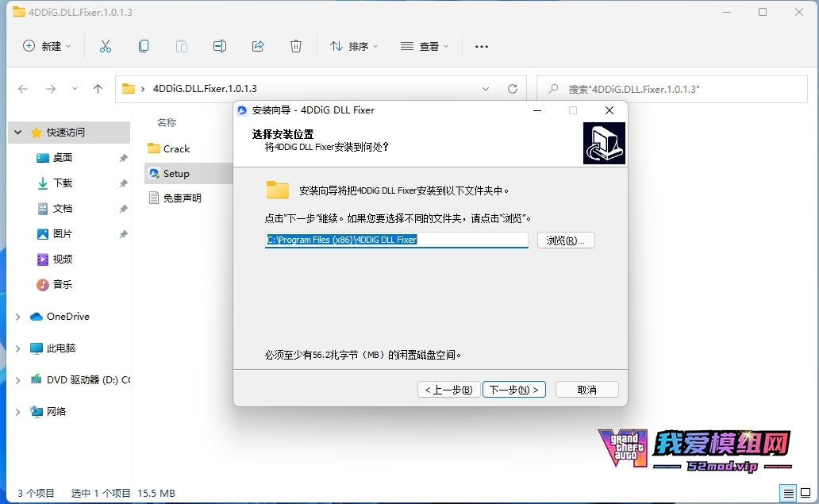Click the 视频 videos icon in the sidebar
The image size is (819, 504).
[42, 259]
